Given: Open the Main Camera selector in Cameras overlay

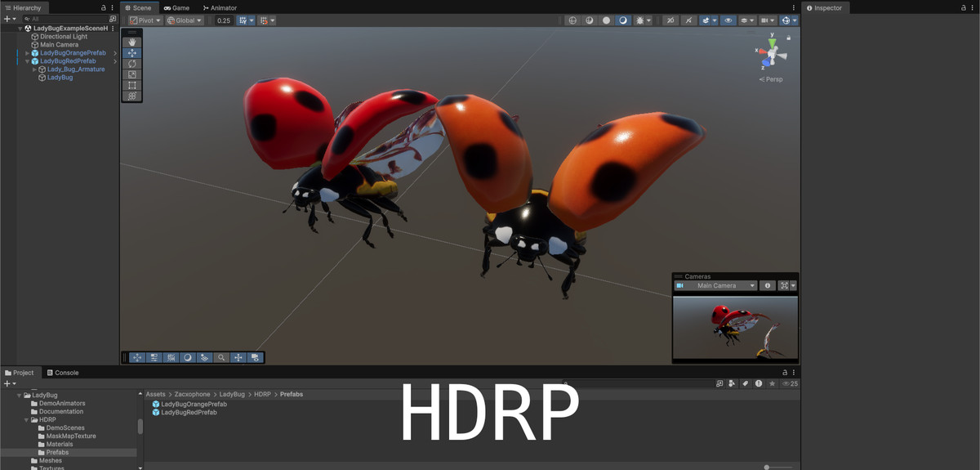Looking at the screenshot, I should point(716,286).
